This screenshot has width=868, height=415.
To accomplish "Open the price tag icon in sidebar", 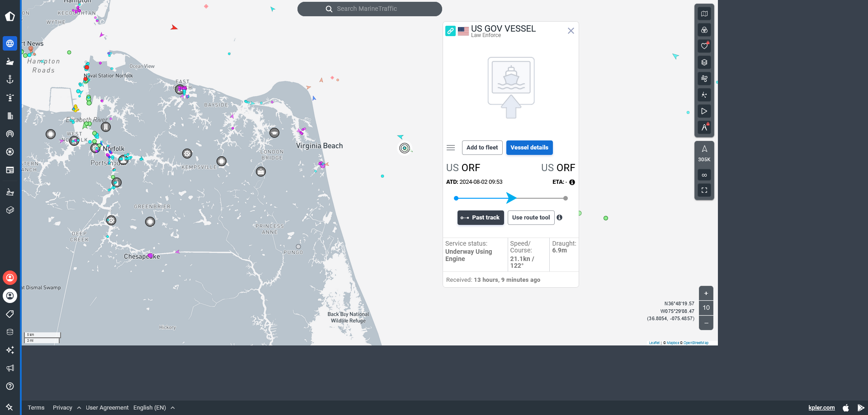I will click(x=10, y=314).
